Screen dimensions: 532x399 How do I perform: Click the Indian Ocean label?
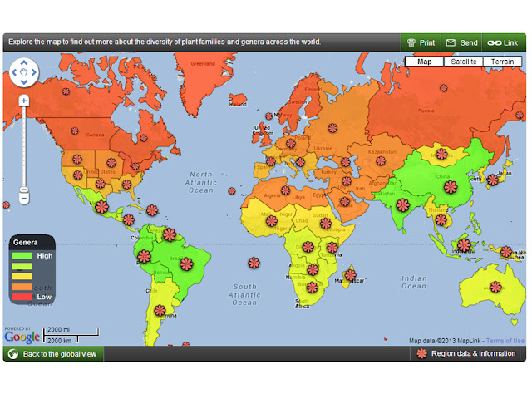click(414, 283)
